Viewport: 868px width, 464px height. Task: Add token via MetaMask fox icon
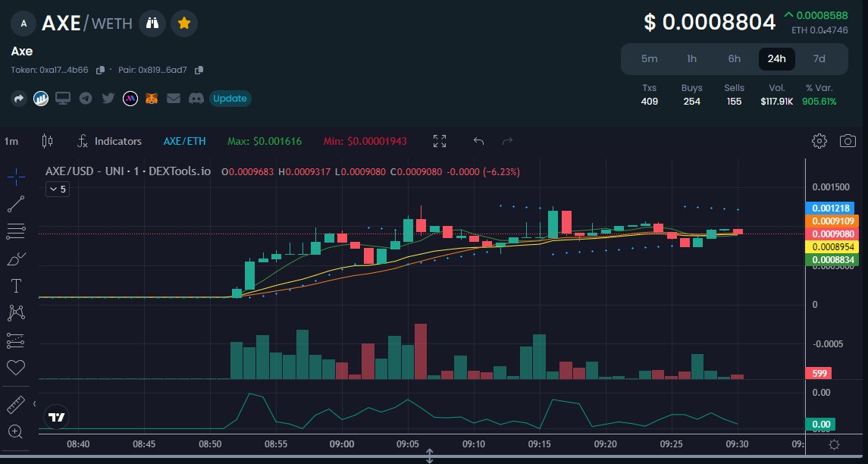coord(151,99)
